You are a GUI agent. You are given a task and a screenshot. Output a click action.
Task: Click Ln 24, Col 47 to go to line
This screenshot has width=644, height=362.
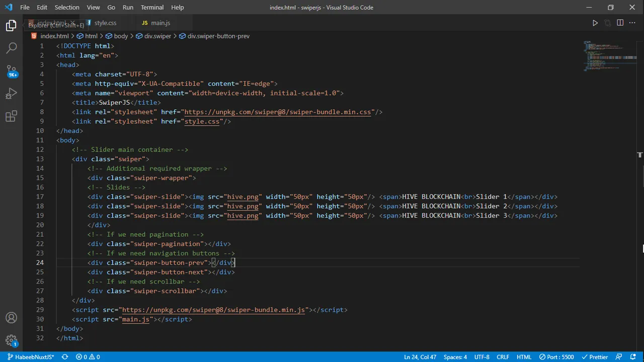[420, 357]
